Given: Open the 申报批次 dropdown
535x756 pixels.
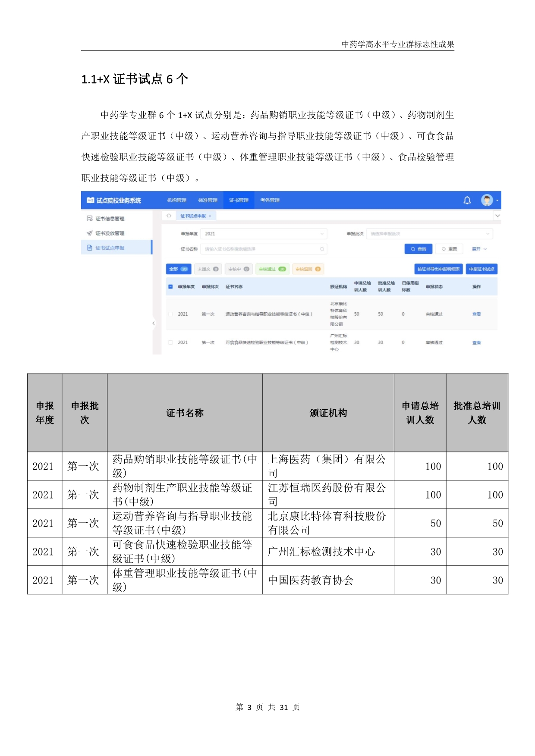Looking at the screenshot, I should coord(429,234).
